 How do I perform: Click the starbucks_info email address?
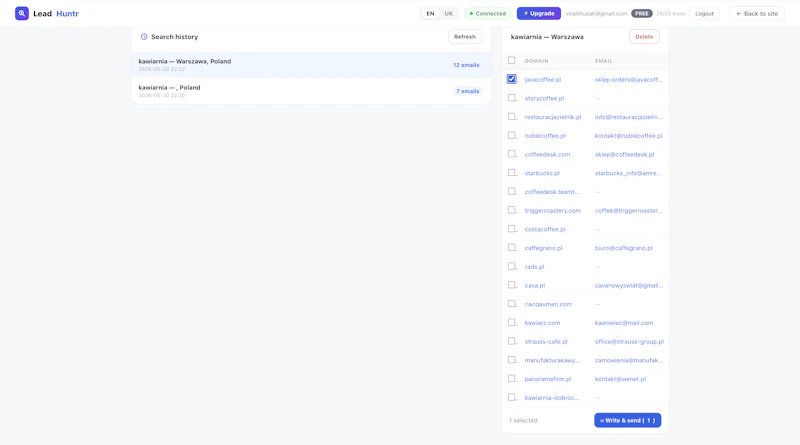[x=628, y=173]
